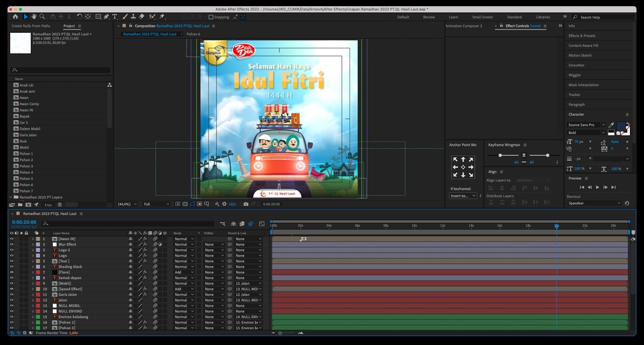Click the Keyframe Wingman link values icon

pos(524,162)
